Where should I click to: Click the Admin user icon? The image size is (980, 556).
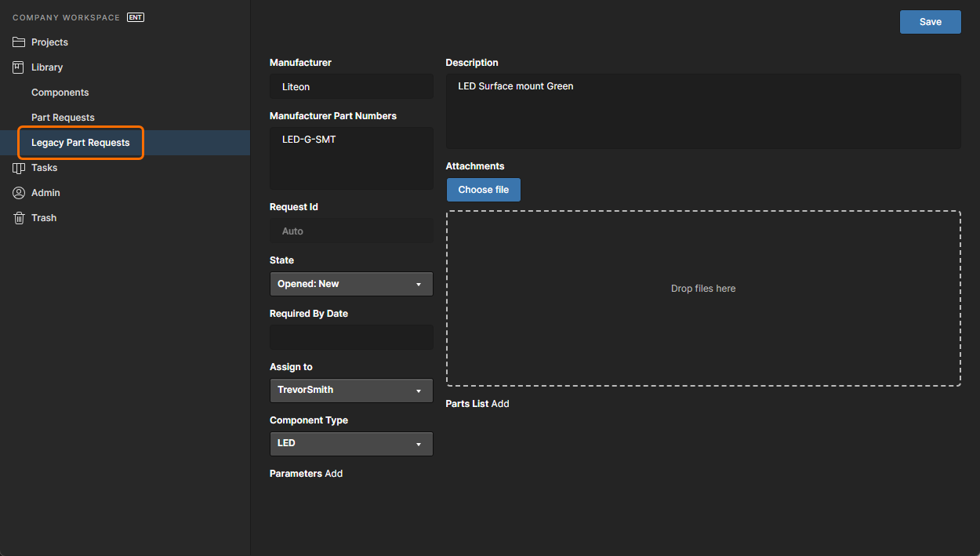point(19,193)
